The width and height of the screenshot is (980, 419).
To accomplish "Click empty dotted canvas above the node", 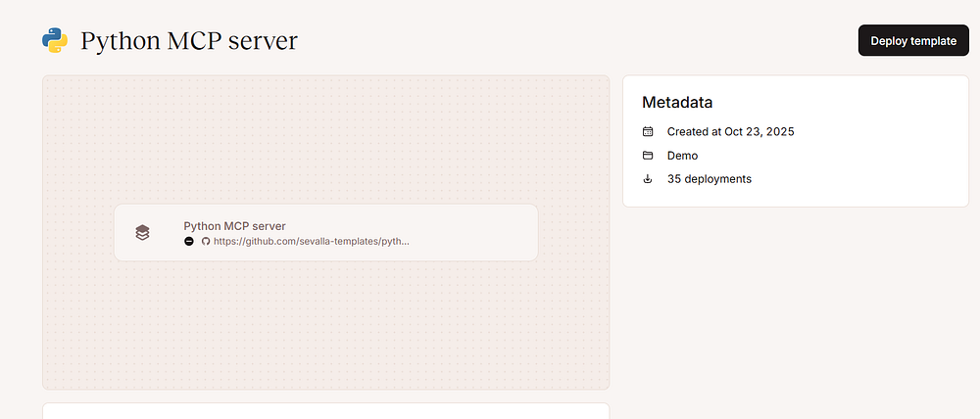I will coord(325,137).
